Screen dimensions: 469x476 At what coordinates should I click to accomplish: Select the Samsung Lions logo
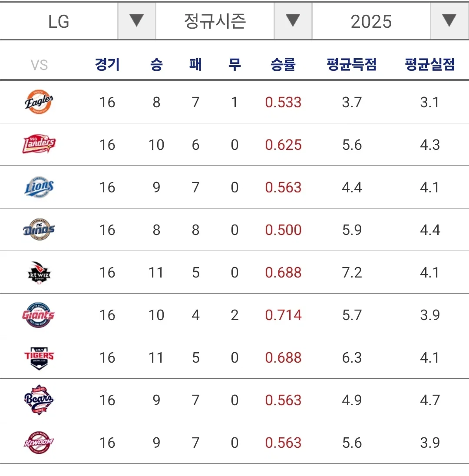click(39, 187)
